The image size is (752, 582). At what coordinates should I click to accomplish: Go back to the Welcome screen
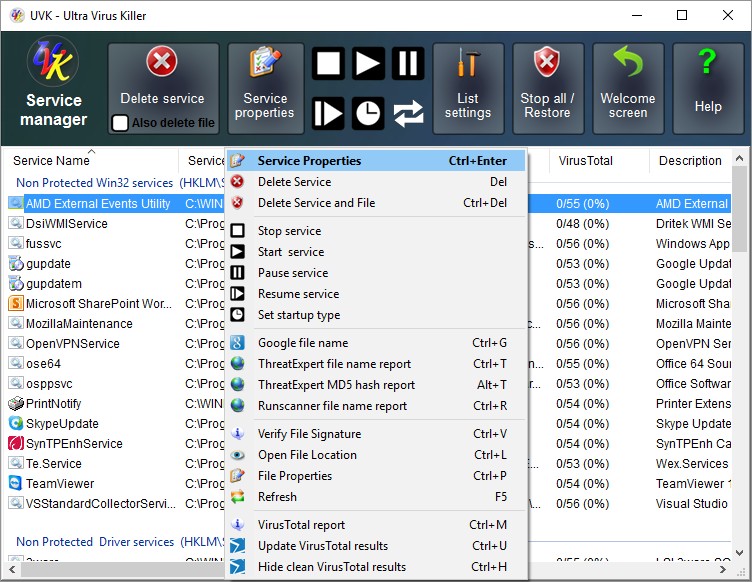pyautogui.click(x=627, y=88)
